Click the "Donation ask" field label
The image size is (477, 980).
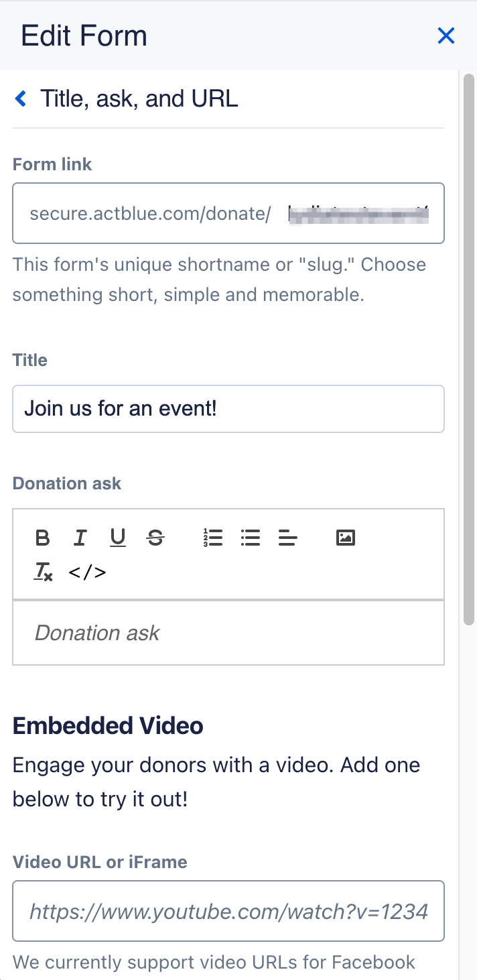coord(67,484)
